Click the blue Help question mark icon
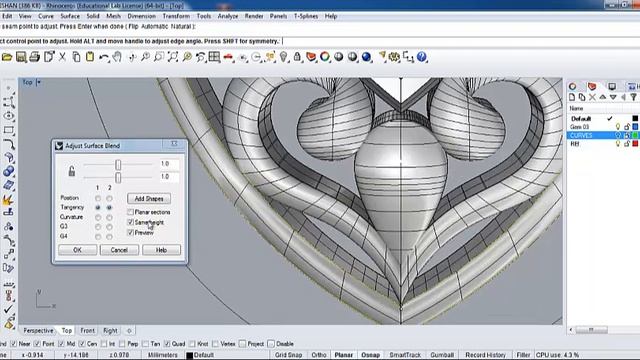640x360 pixels. tap(422, 57)
